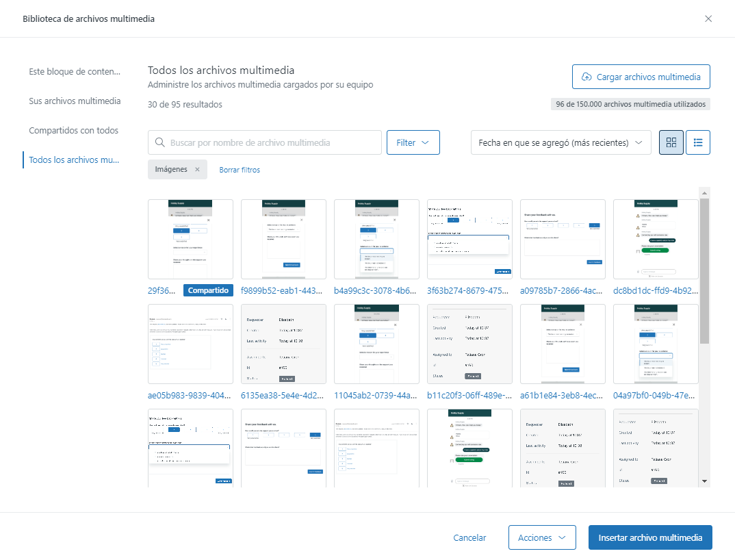Viewport: 735px width, 560px height.
Task: Open the Fecha en que se agregó sort dropdown
Action: [x=560, y=142]
